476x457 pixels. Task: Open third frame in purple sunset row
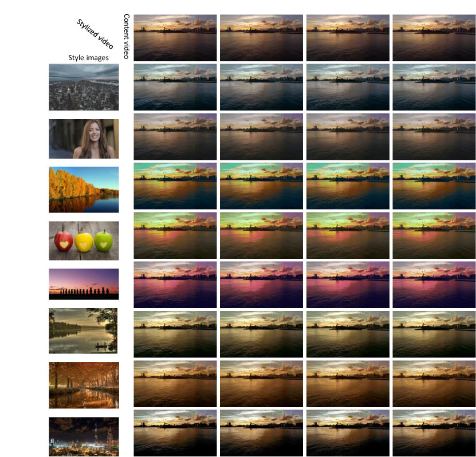click(348, 285)
